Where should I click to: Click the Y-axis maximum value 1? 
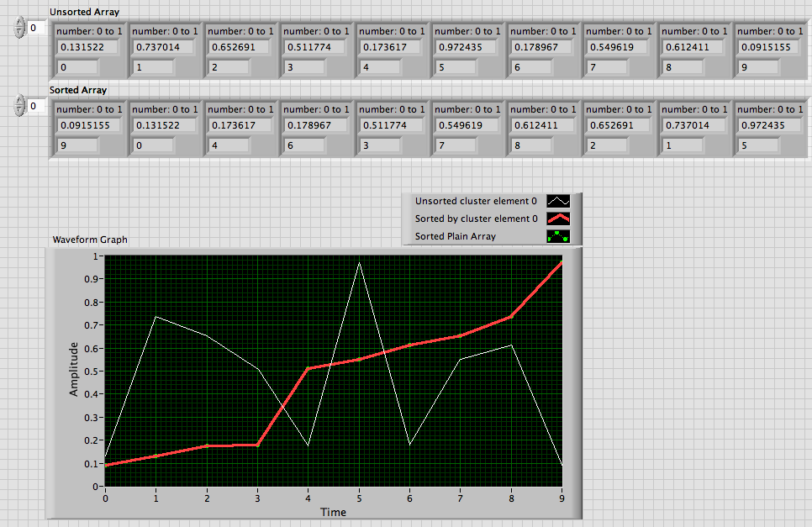[x=95, y=256]
